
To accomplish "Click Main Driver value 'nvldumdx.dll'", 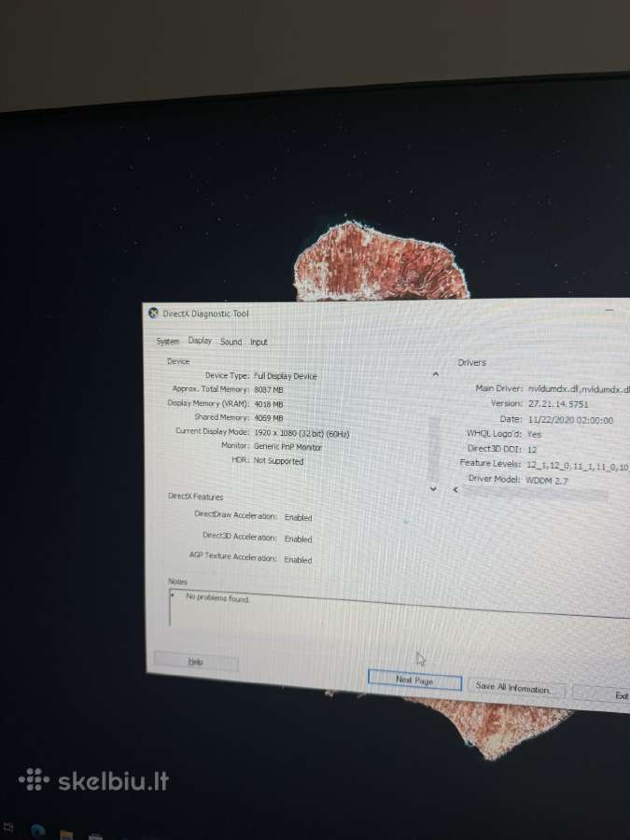I will coord(554,389).
